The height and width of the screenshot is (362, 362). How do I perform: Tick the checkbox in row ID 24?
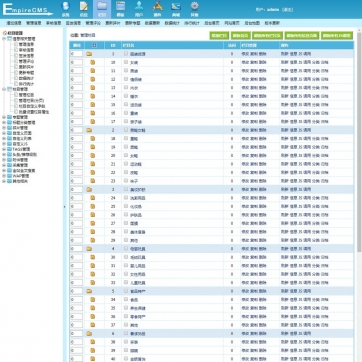click(x=126, y=198)
